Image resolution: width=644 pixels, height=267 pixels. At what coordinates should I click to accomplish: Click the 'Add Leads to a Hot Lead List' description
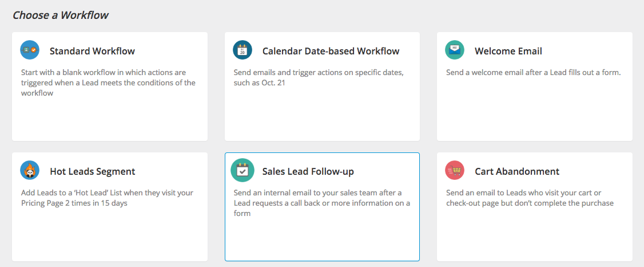point(107,198)
